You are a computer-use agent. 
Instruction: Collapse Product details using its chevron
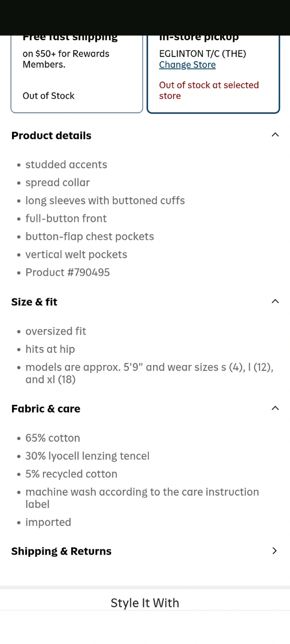[275, 135]
